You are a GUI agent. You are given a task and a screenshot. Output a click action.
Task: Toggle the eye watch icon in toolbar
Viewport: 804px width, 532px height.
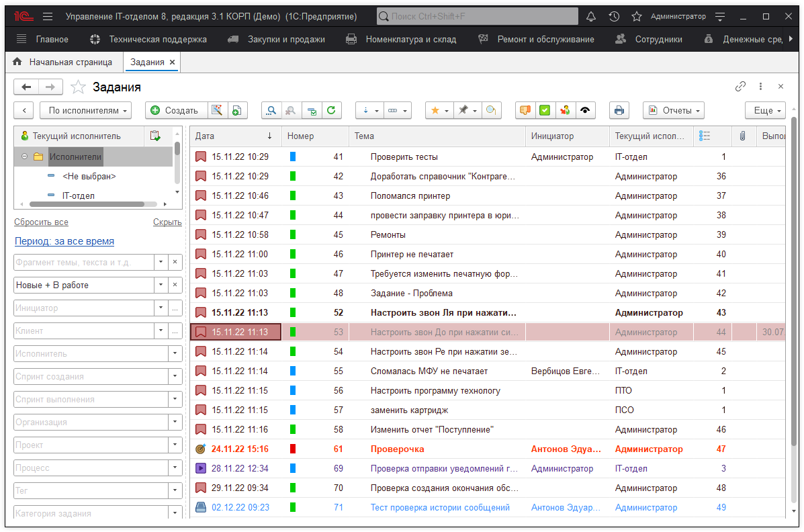[586, 111]
